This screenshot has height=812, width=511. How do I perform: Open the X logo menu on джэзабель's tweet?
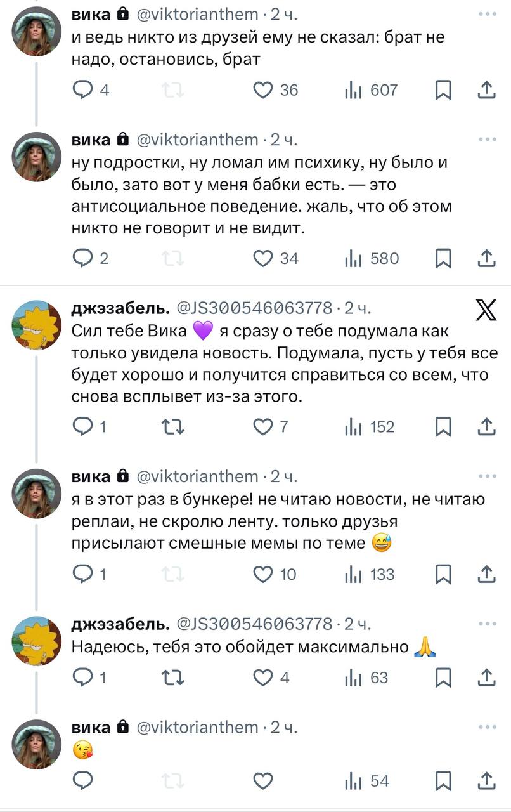tap(486, 311)
